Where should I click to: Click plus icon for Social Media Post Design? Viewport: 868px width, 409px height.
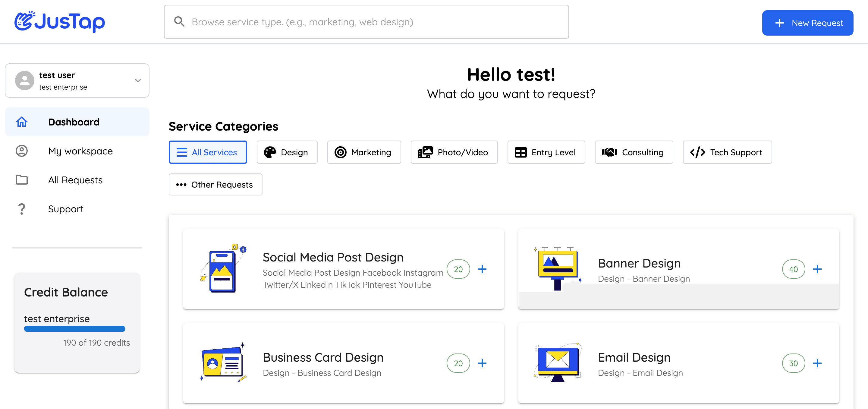click(482, 269)
